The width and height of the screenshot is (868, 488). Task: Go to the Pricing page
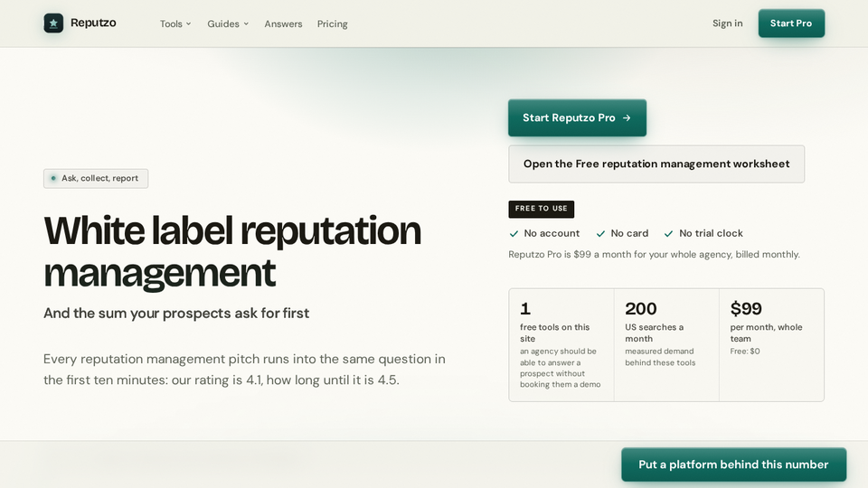[332, 23]
